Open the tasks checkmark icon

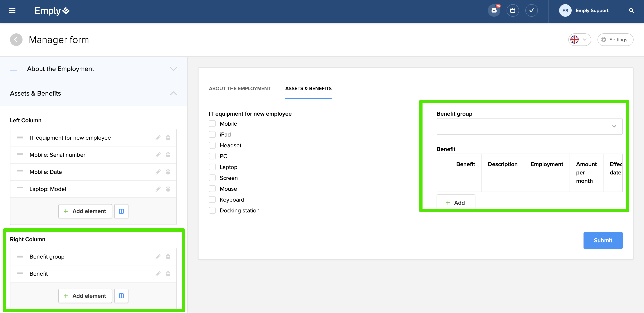coord(531,10)
